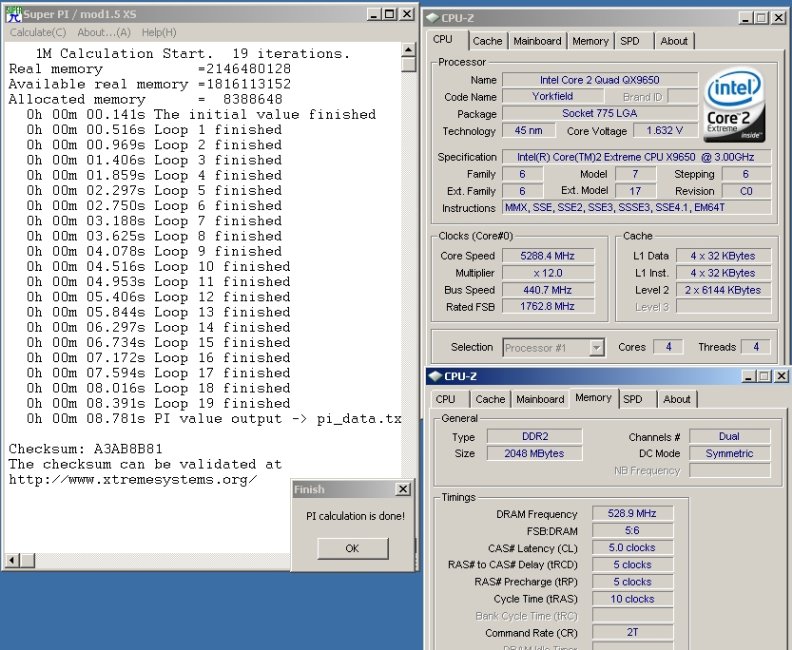Click OK in the Finish dialog

(353, 548)
